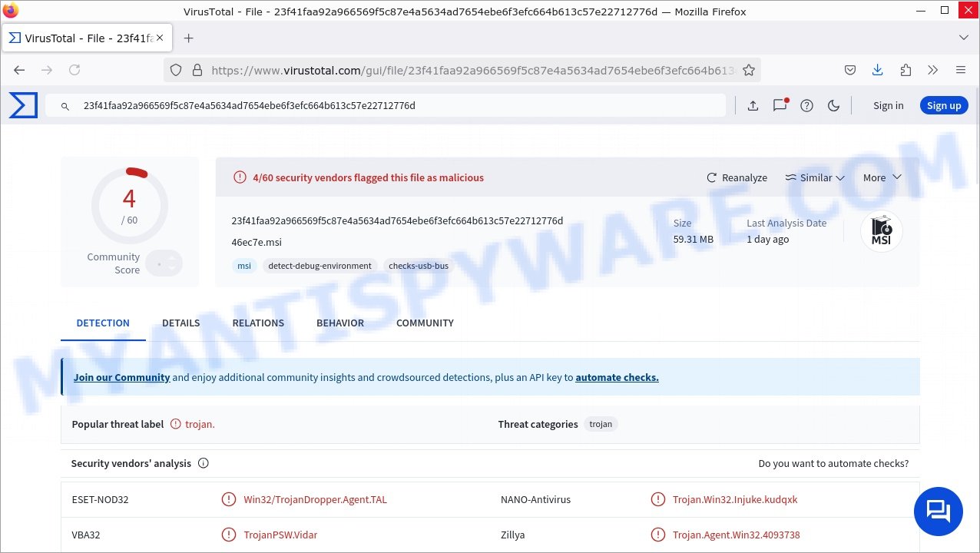Click the detection score circle gauge
This screenshot has width=980, height=553.
click(129, 206)
